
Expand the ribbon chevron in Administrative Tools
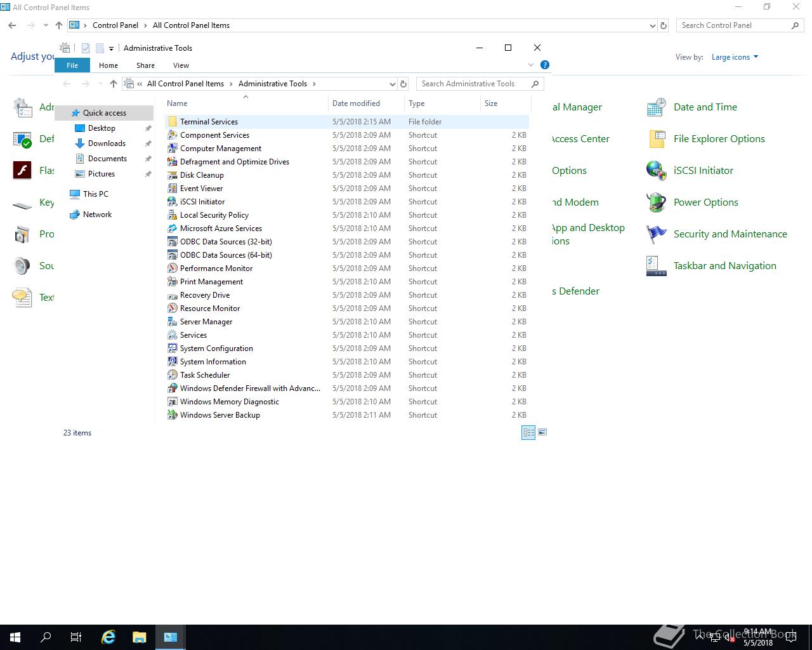click(x=531, y=65)
